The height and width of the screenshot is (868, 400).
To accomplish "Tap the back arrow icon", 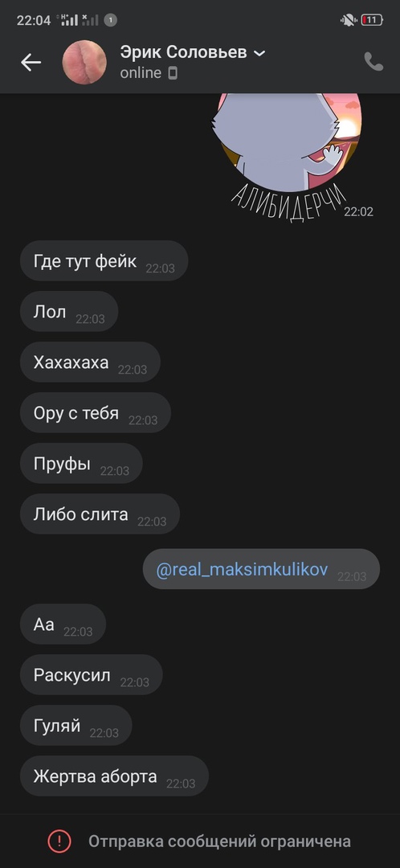I will pyautogui.click(x=31, y=63).
